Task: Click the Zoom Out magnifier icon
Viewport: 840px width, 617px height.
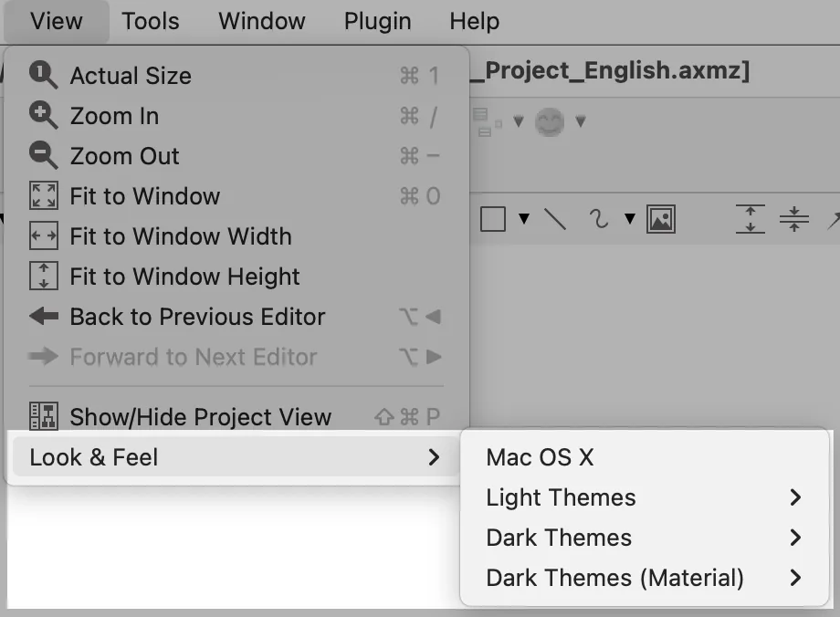Action: 43,156
